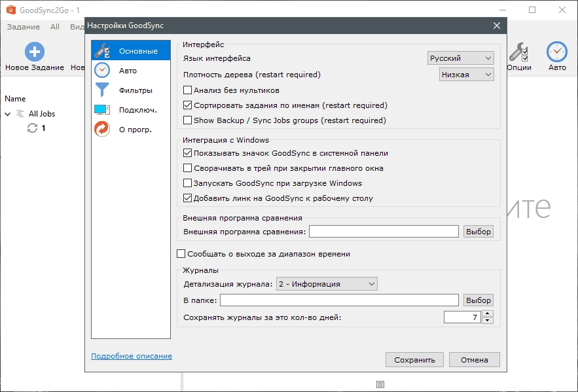Increase log retention days with up arrow
The width and height of the screenshot is (578, 392).
(487, 313)
